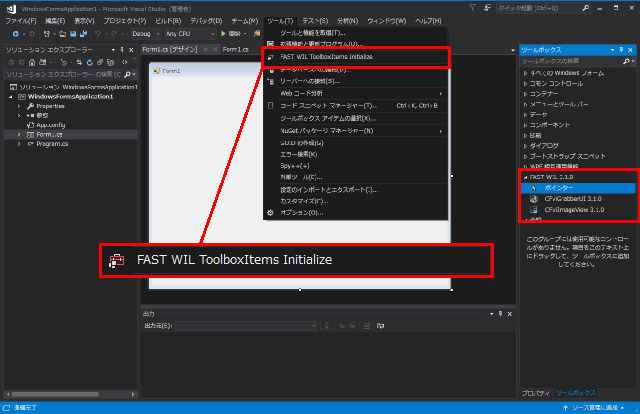This screenshot has width=640, height=414.
Task: Open the 編集(E) menu
Action: click(55, 21)
